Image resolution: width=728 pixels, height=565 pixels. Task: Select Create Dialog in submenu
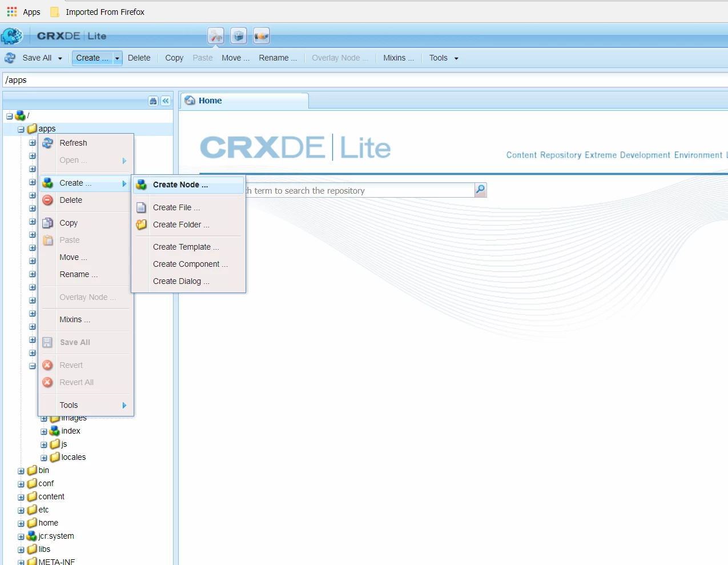coord(188,281)
